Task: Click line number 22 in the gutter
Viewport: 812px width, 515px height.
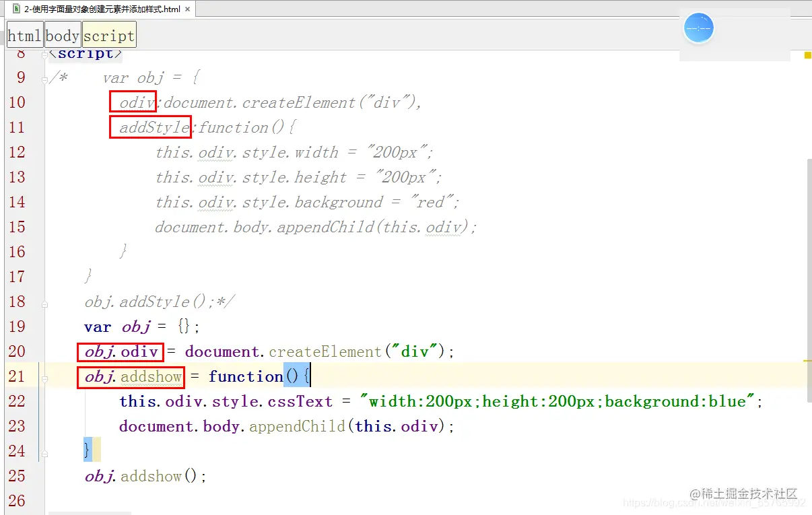Action: click(x=17, y=401)
